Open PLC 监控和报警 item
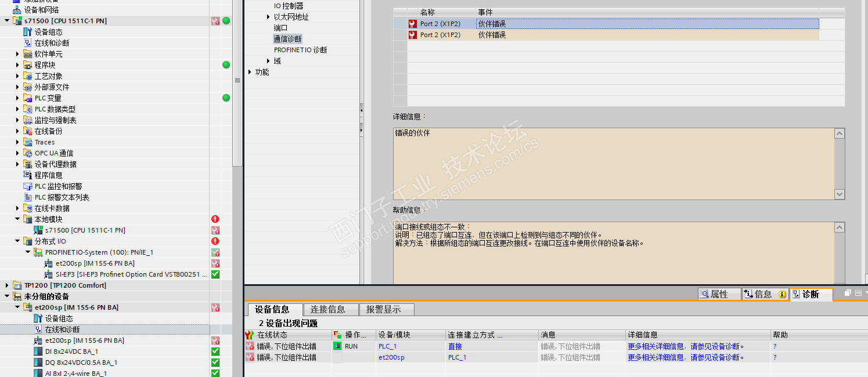The height and width of the screenshot is (377, 868). (x=58, y=186)
